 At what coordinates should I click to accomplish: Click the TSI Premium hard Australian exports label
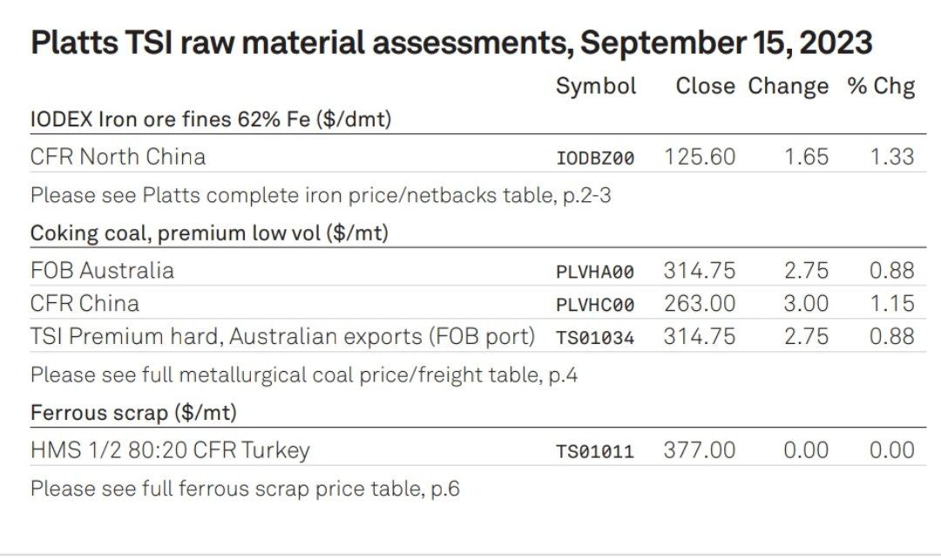point(282,337)
